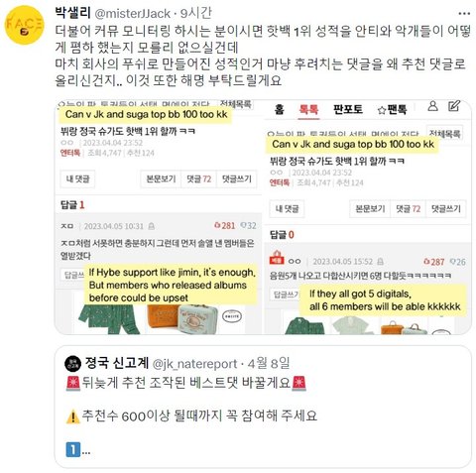476x473 pixels.
Task: Open the tweet's three-dot more menu
Action: point(464,14)
